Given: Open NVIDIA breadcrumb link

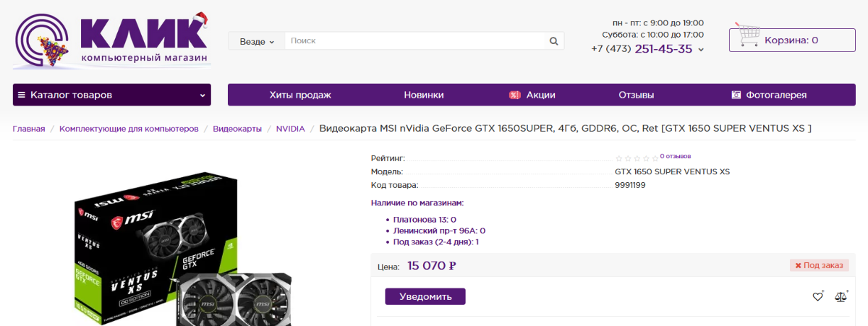Looking at the screenshot, I should 291,129.
